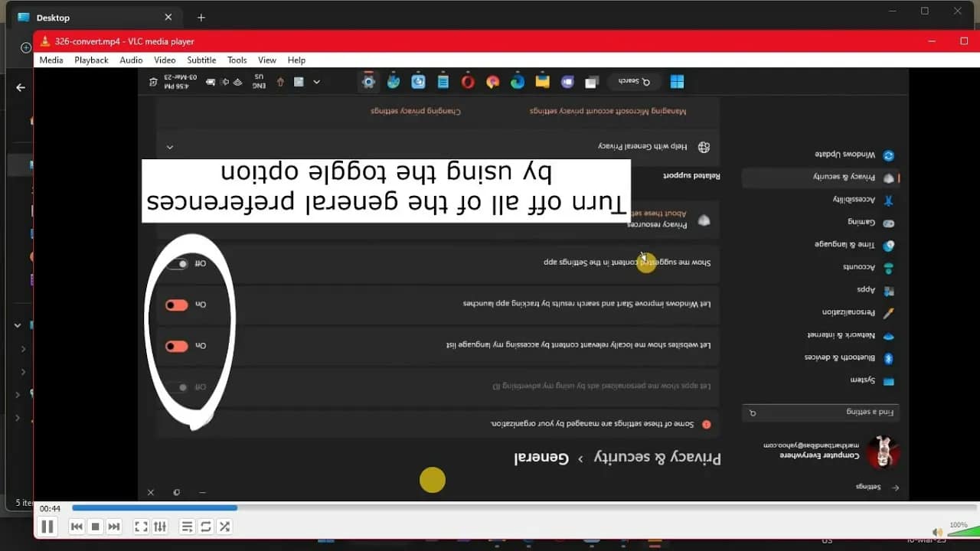Open the Tools menu
This screenshot has height=551, width=980.
(237, 60)
